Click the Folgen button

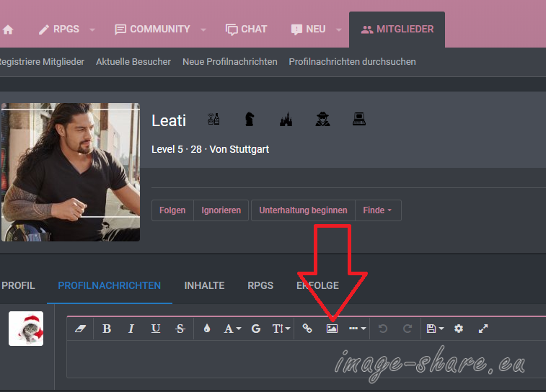pos(172,210)
